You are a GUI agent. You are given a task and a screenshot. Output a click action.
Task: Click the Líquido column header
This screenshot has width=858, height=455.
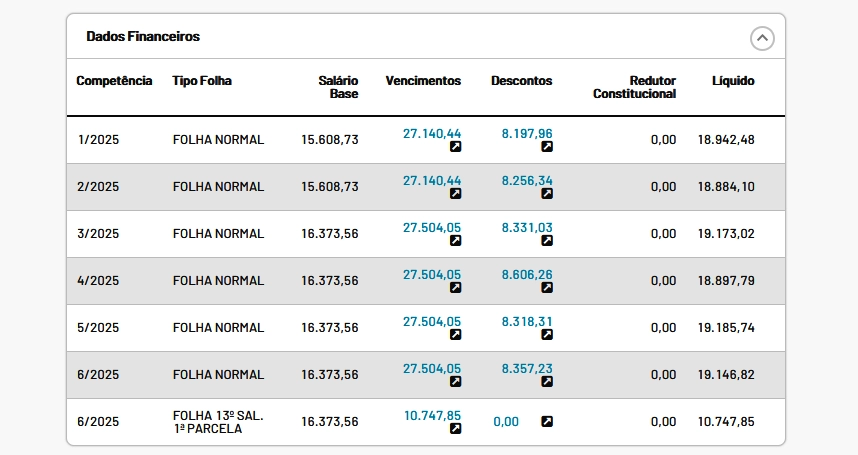pyautogui.click(x=733, y=81)
